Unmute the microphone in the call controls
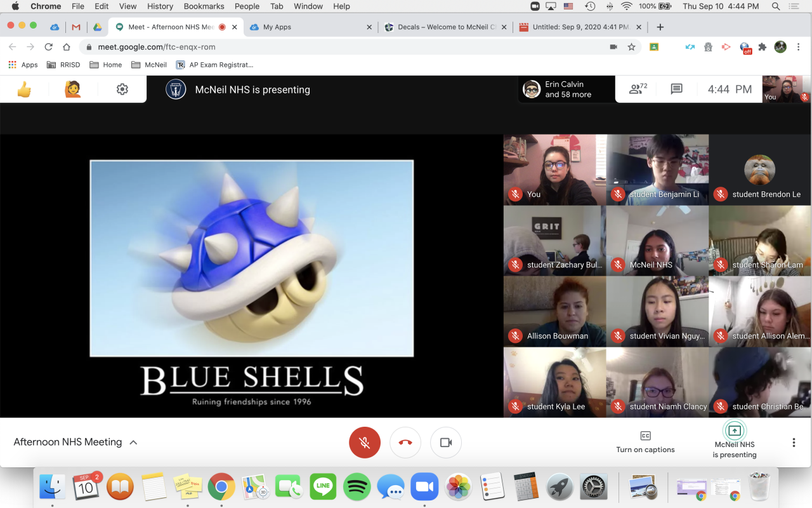 (365, 443)
